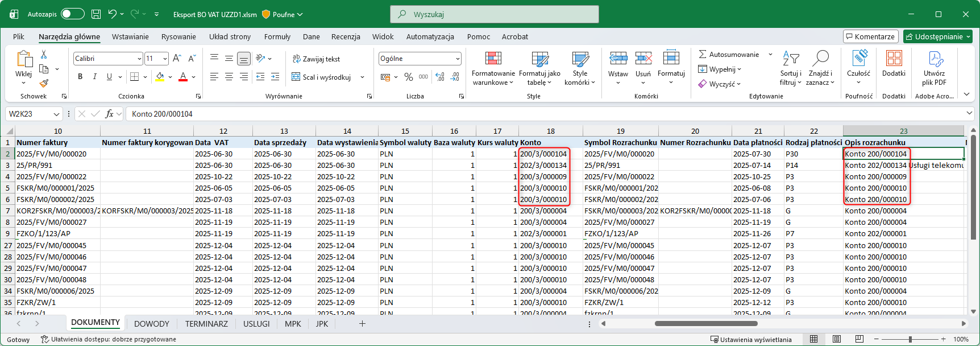This screenshot has height=346, width=980.
Task: Click the Udostępnianie button
Action: pyautogui.click(x=938, y=36)
